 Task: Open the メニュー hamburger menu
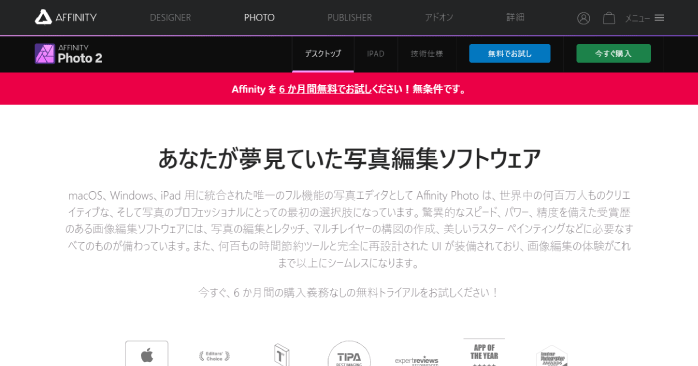tap(645, 18)
